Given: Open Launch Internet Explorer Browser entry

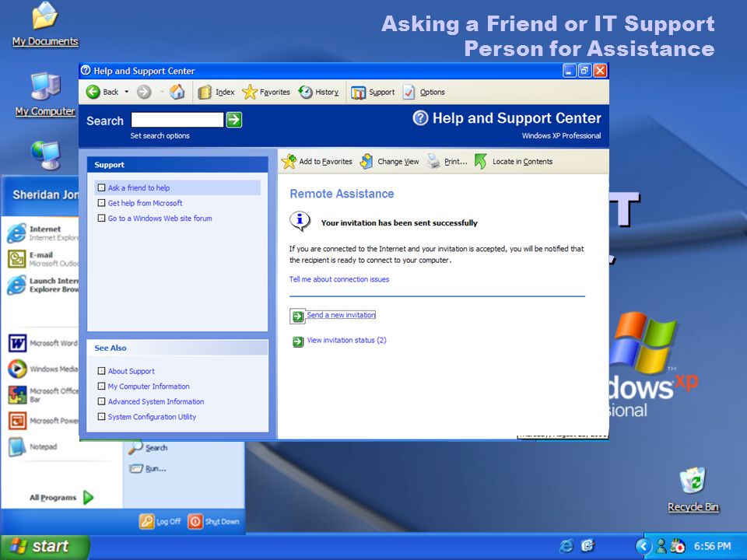Looking at the screenshot, I should [x=42, y=285].
